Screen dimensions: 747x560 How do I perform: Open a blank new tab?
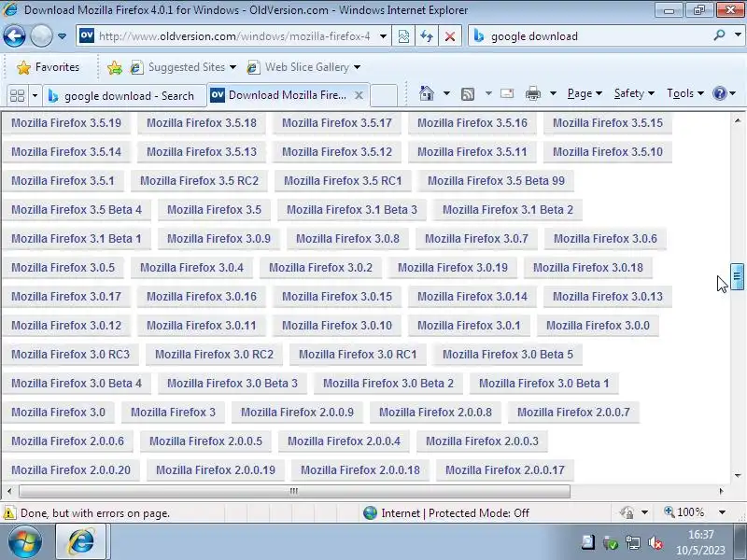384,95
